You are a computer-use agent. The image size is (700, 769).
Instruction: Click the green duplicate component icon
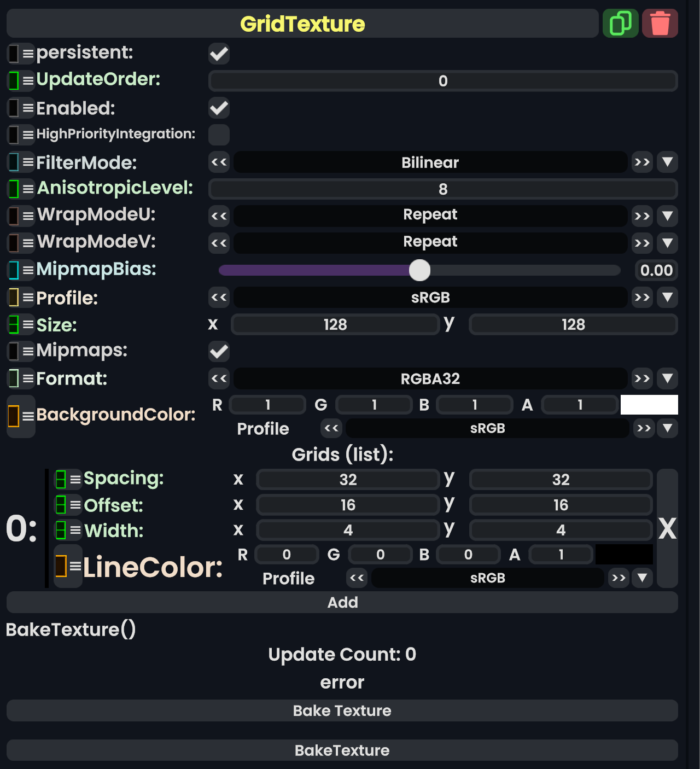point(620,24)
